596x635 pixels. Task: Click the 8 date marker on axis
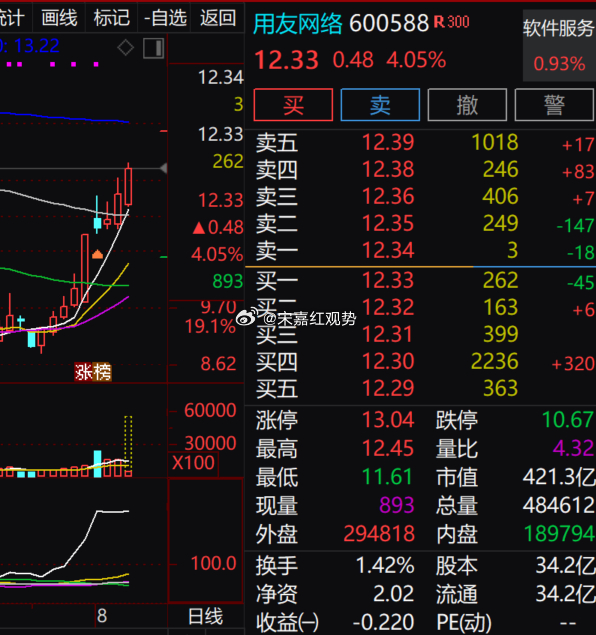pyautogui.click(x=102, y=616)
